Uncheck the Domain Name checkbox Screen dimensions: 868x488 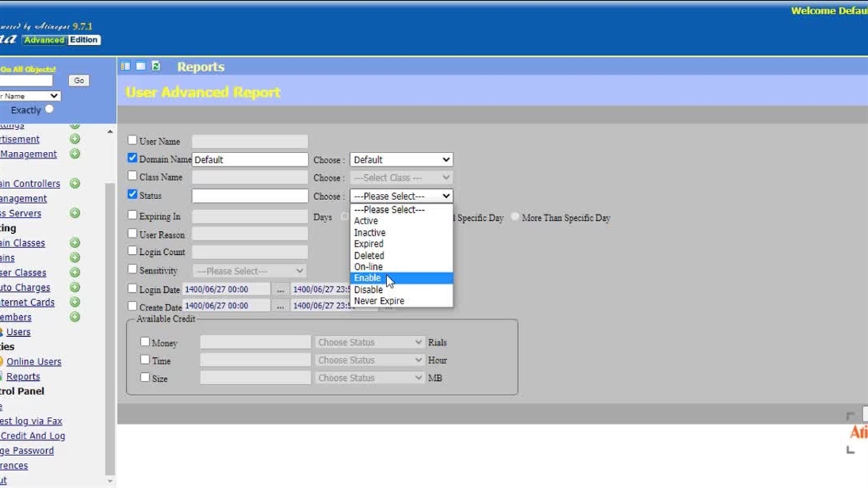tap(133, 158)
